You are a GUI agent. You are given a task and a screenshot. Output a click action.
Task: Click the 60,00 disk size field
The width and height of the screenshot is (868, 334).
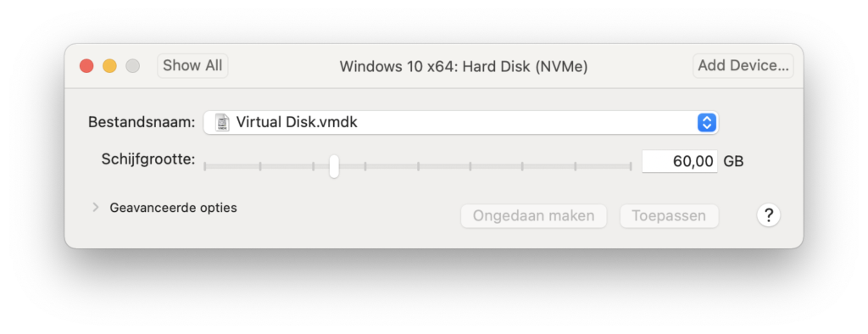pyautogui.click(x=679, y=161)
